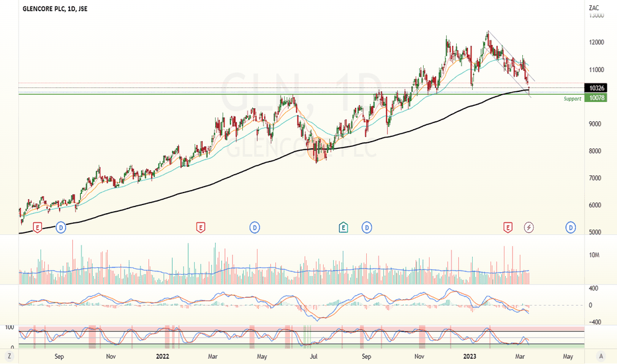The image size is (617, 364).
Task: Click the teal earnings E marker
Action: pos(343,228)
